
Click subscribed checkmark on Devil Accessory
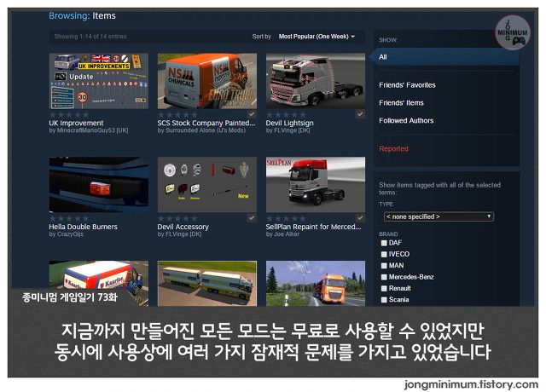(252, 218)
